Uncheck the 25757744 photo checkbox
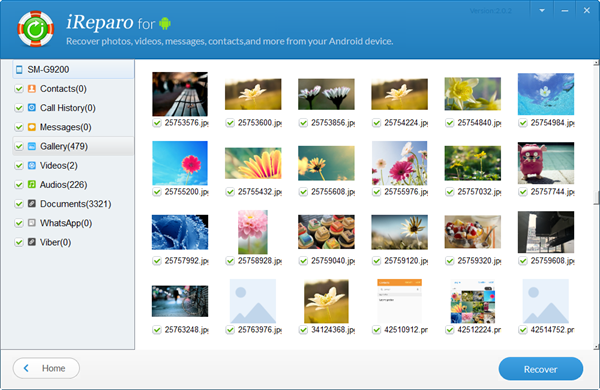Image resolution: width=600 pixels, height=390 pixels. click(x=523, y=192)
